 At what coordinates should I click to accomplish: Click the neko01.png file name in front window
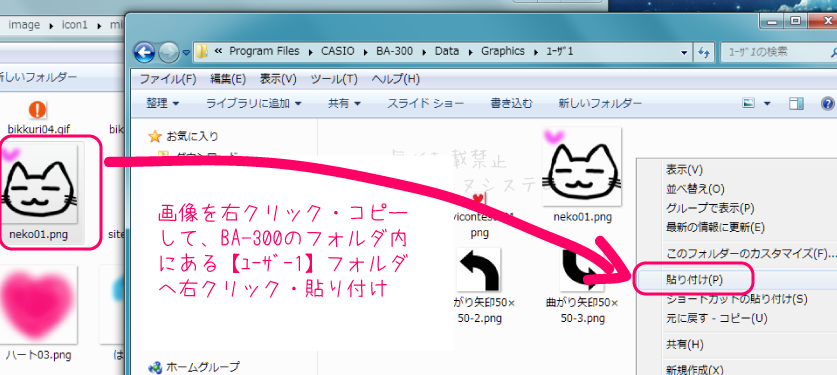(x=582, y=217)
